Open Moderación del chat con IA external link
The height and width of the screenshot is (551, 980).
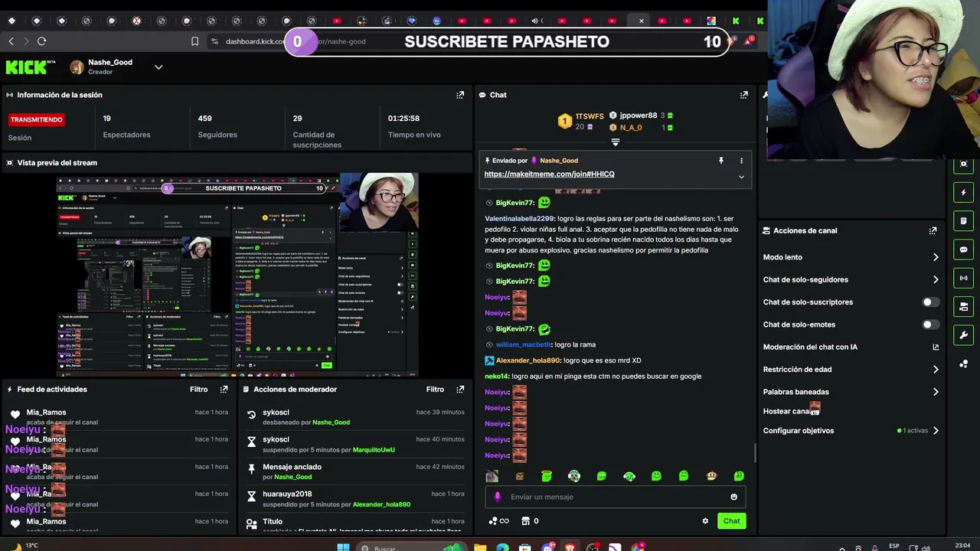[935, 347]
